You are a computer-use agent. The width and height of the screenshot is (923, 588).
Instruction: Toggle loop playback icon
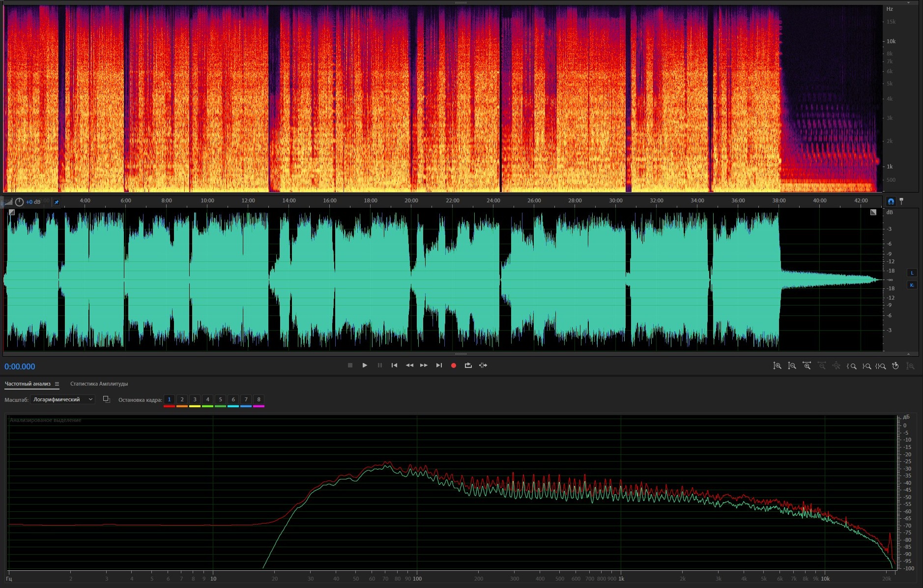[468, 365]
